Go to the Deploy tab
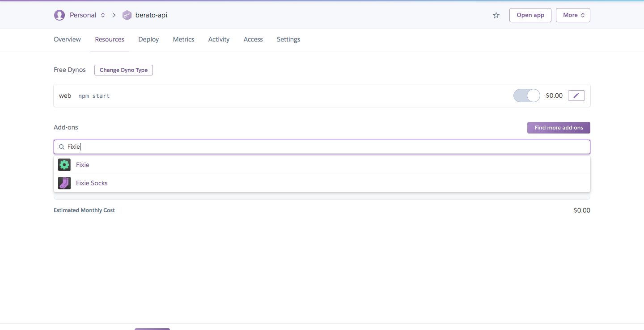 [148, 39]
